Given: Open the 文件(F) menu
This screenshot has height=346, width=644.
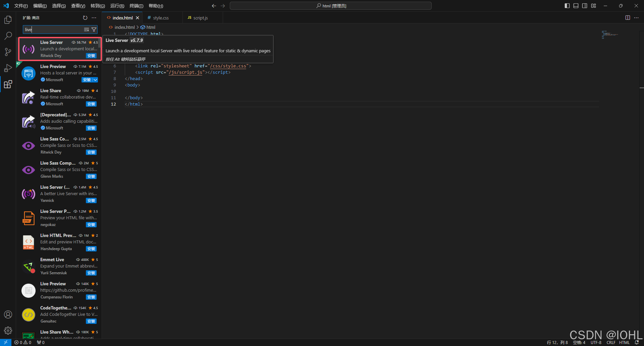Looking at the screenshot, I should pos(21,6).
